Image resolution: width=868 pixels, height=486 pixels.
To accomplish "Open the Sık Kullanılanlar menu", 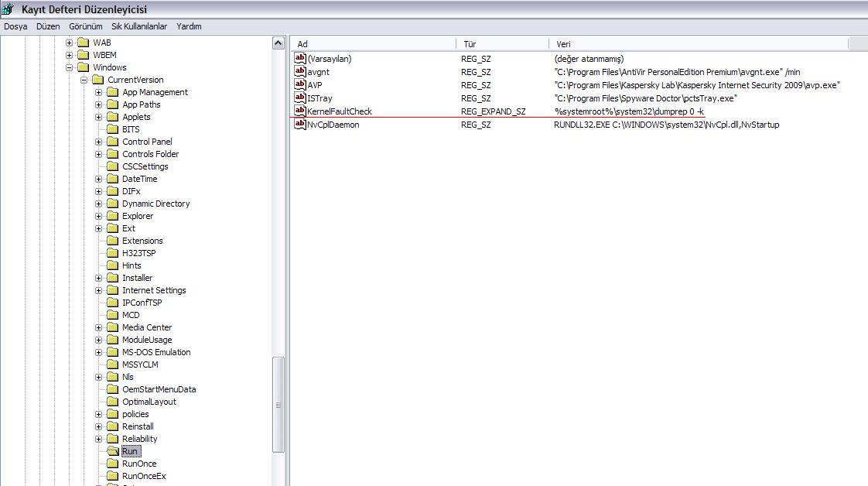I will pos(139,26).
